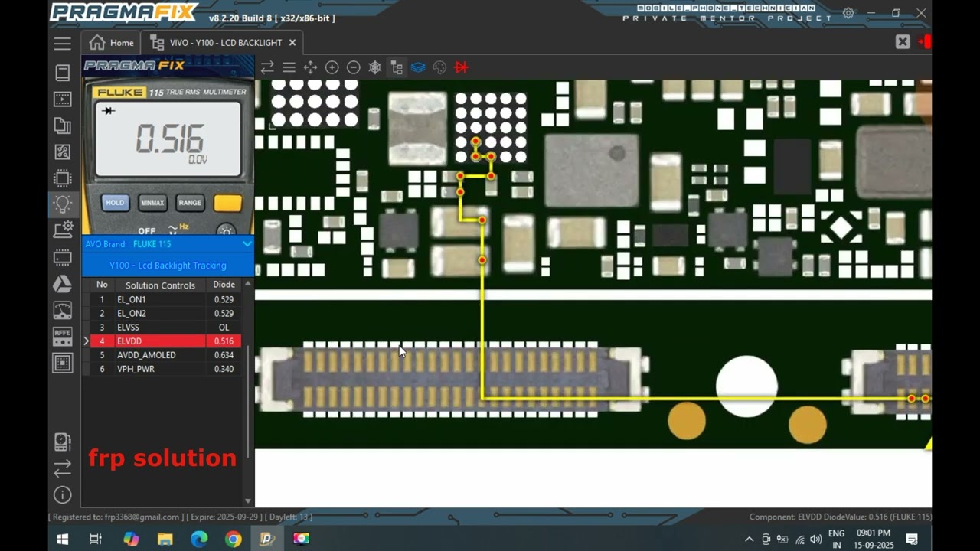Viewport: 980px width, 551px height.
Task: Select the light bulb solutions sidebar icon
Action: [63, 204]
